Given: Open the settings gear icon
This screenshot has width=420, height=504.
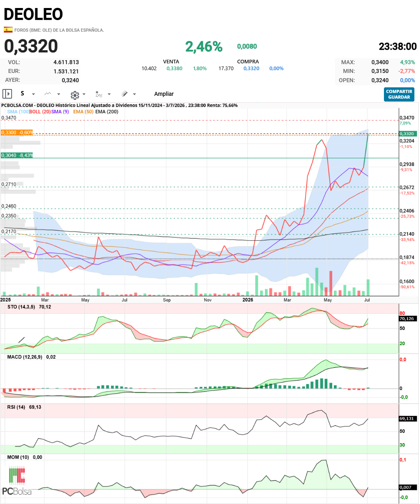Looking at the screenshot, I should pyautogui.click(x=75, y=95).
